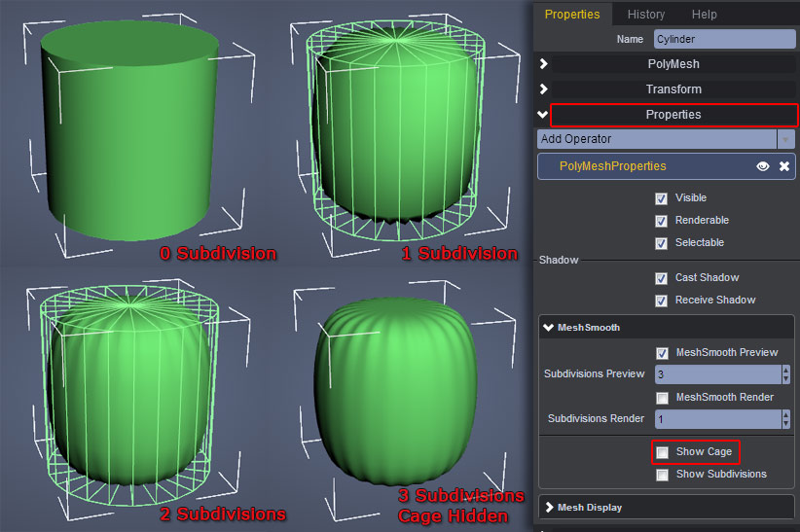800x532 pixels.
Task: Click the PolyMesh section header bar
Action: 673,64
